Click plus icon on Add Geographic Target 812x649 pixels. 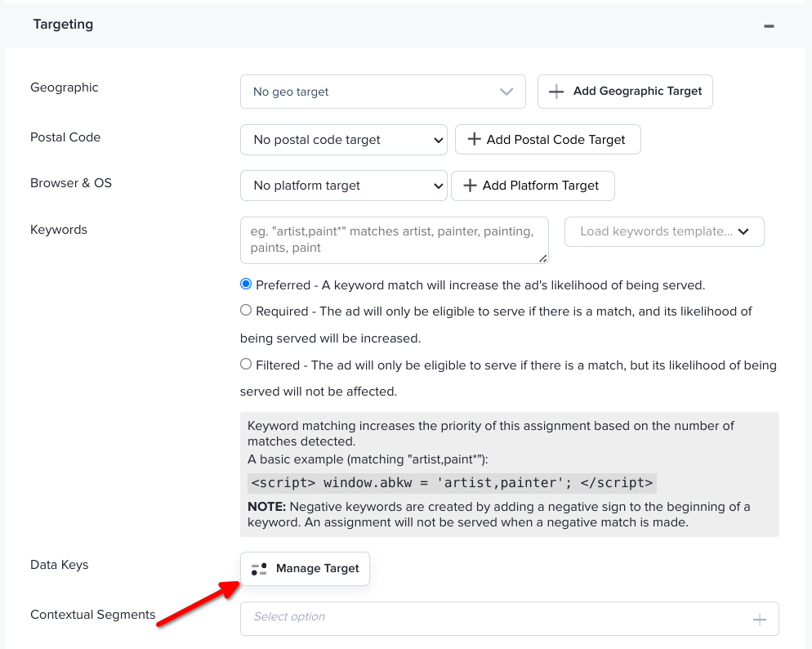point(556,92)
